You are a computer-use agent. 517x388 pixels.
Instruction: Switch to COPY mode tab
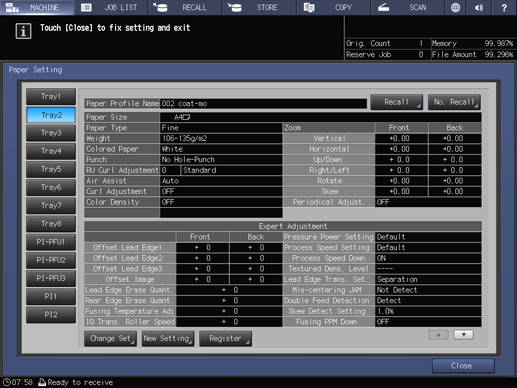point(333,7)
